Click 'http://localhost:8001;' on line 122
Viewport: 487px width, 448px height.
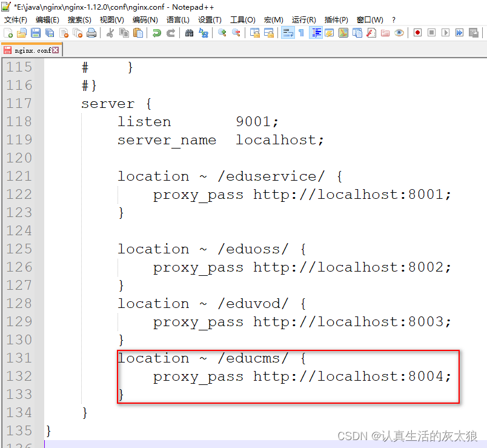point(352,195)
